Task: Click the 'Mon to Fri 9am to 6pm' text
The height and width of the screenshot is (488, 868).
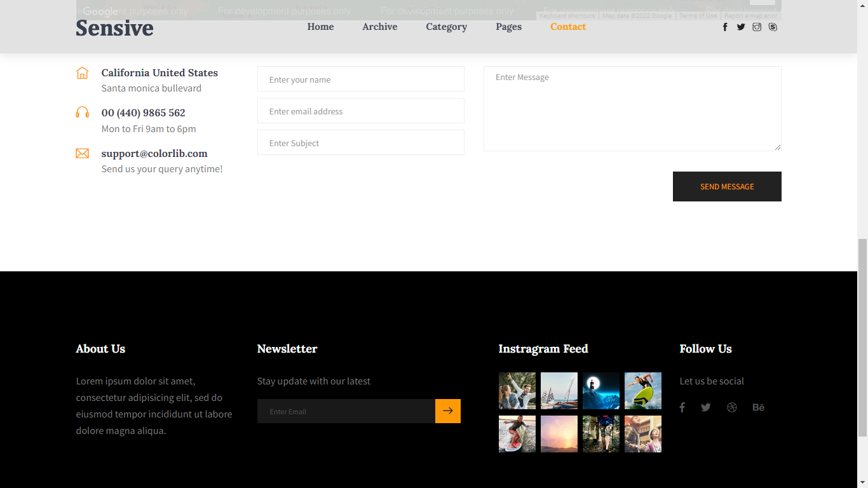Action: 149,129
